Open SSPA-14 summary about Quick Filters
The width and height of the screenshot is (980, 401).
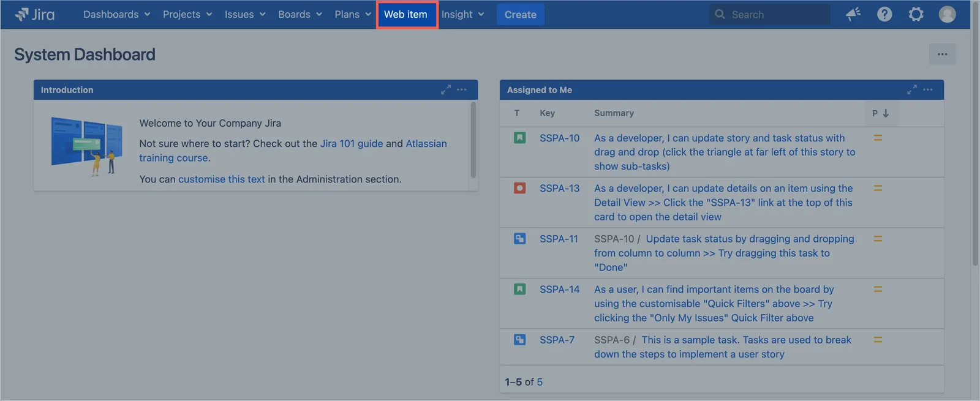tap(714, 304)
